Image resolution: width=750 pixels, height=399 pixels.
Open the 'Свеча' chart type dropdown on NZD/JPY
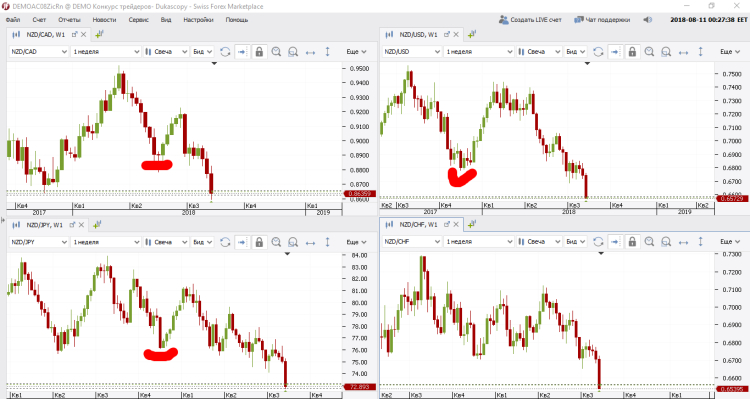coord(165,242)
